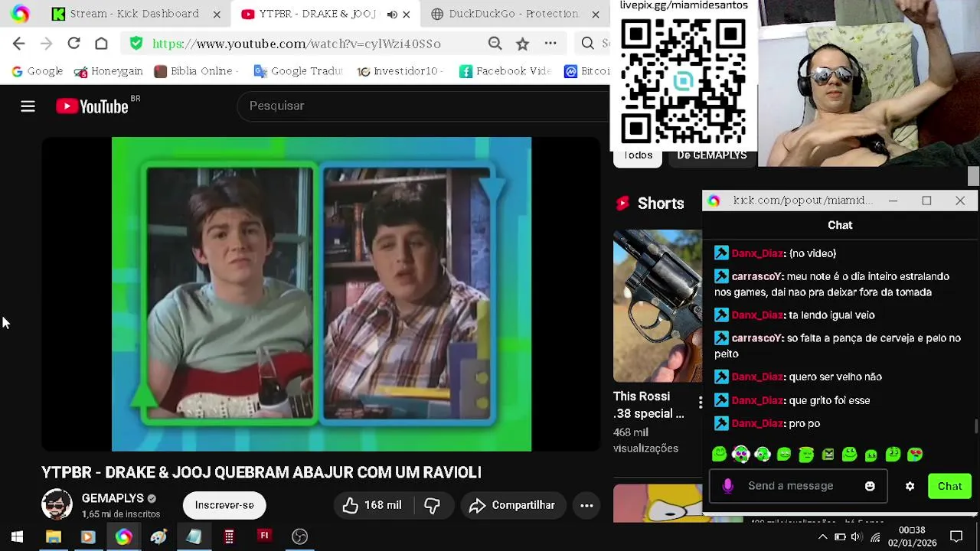980x551 pixels.
Task: Open File Explorer from taskbar
Action: pyautogui.click(x=53, y=536)
